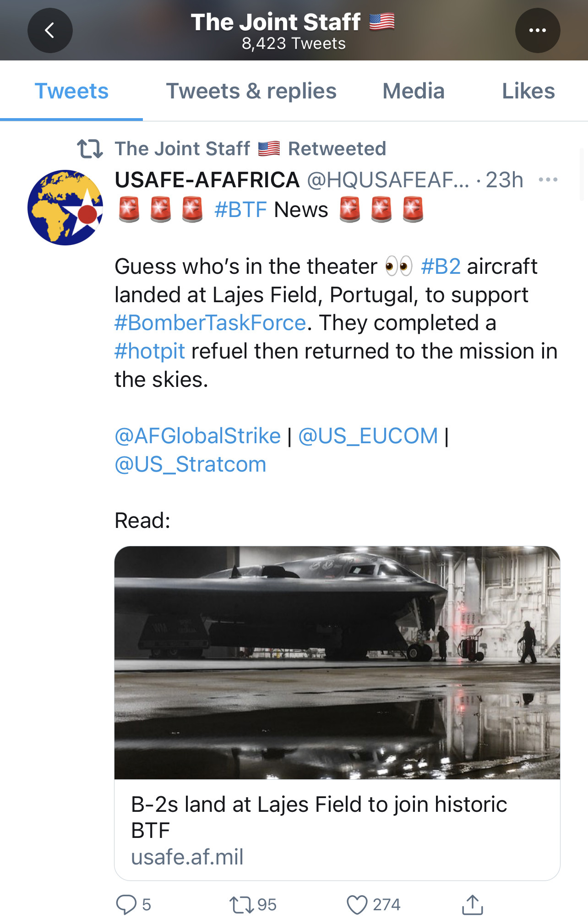Open the Media tab

coord(413,91)
